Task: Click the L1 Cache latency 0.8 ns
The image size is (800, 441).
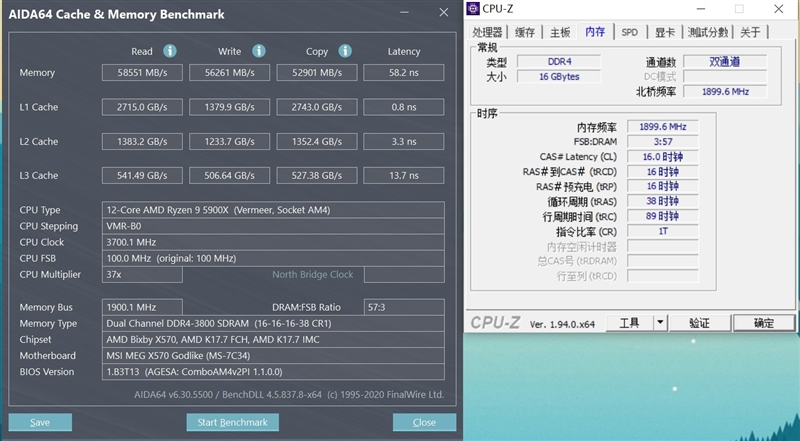Action: [x=404, y=107]
